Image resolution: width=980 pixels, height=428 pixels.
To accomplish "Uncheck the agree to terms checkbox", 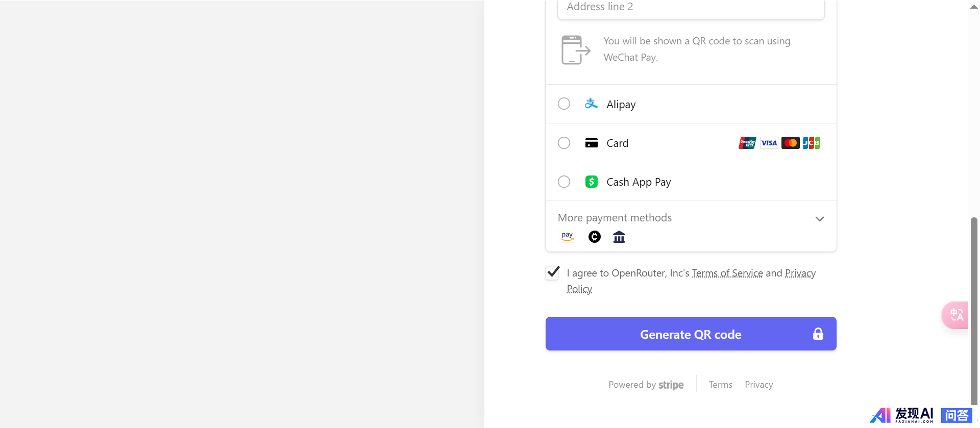I will click(x=552, y=273).
